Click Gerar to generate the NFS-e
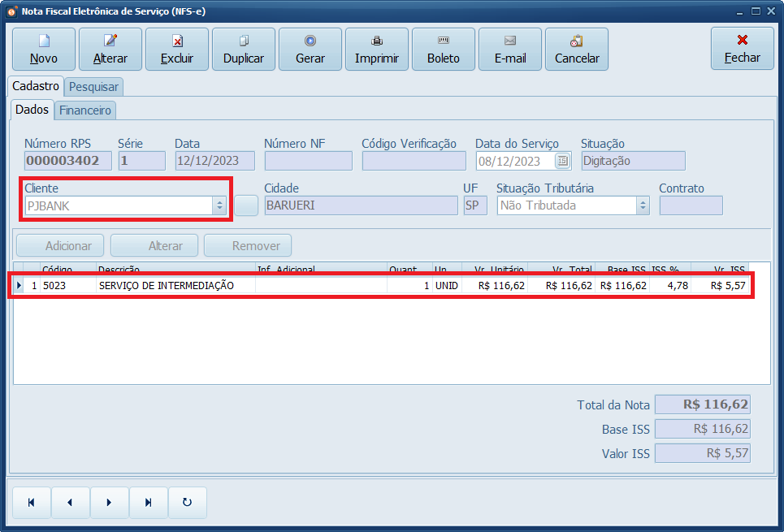Image resolution: width=784 pixels, height=532 pixels. (310, 49)
